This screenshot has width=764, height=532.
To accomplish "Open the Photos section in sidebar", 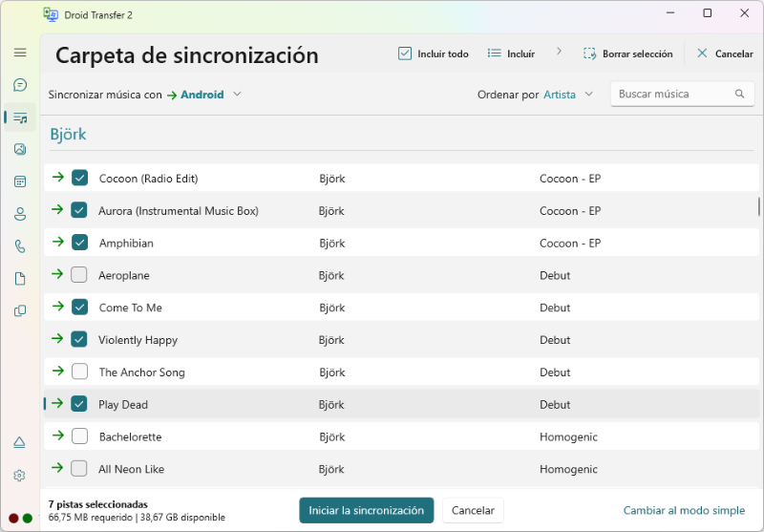I will [x=20, y=149].
